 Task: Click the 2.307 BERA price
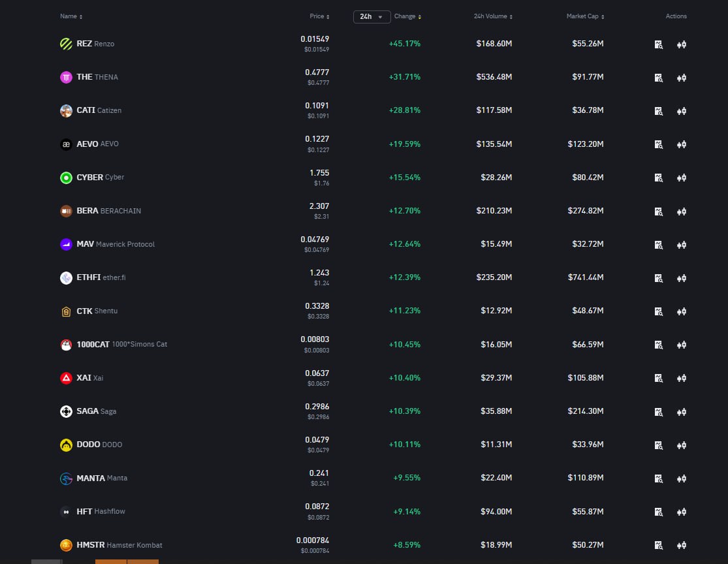(x=319, y=206)
